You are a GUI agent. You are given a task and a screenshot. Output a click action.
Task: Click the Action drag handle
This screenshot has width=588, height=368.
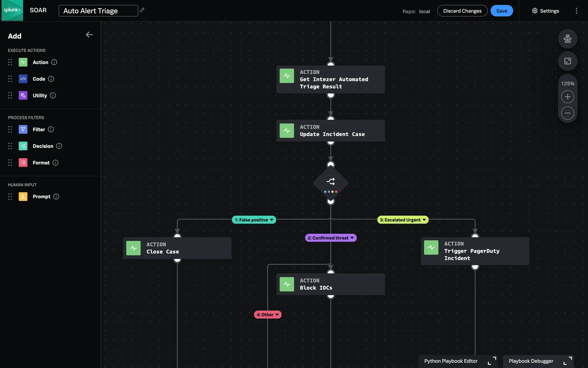click(10, 62)
